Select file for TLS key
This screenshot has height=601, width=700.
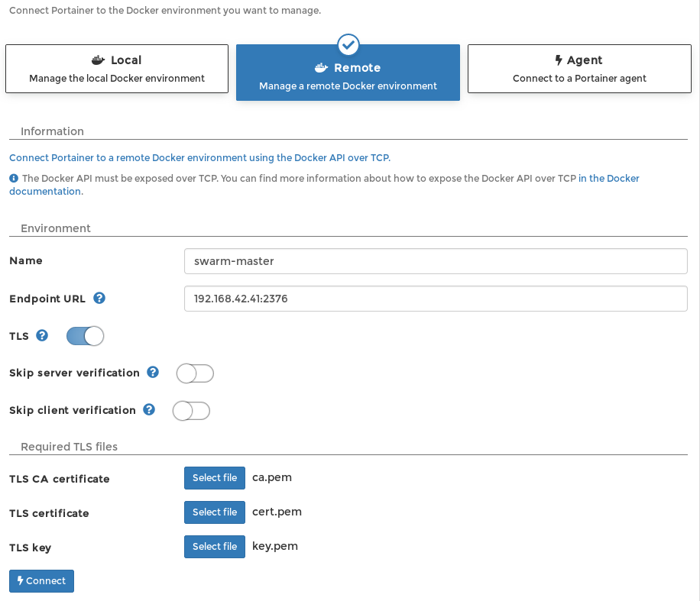pyautogui.click(x=215, y=547)
